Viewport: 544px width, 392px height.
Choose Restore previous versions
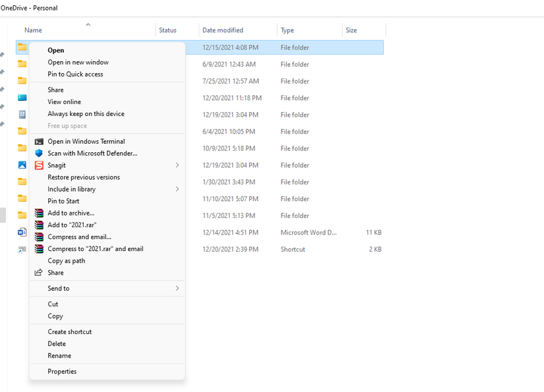(x=84, y=177)
